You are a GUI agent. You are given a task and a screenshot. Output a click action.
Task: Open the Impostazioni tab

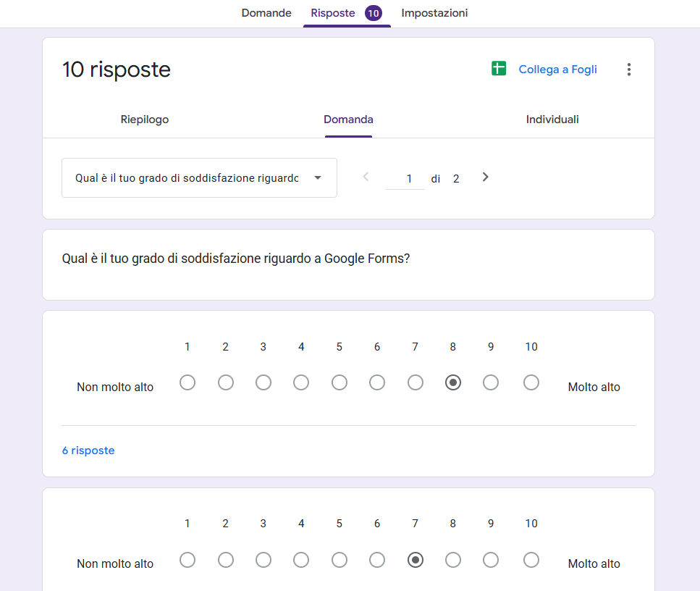point(434,13)
